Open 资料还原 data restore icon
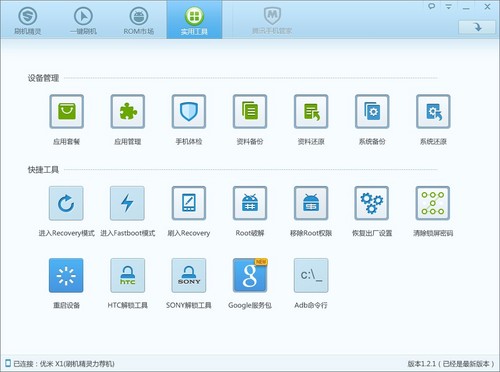Screen dimensions: 500x372 311,111
